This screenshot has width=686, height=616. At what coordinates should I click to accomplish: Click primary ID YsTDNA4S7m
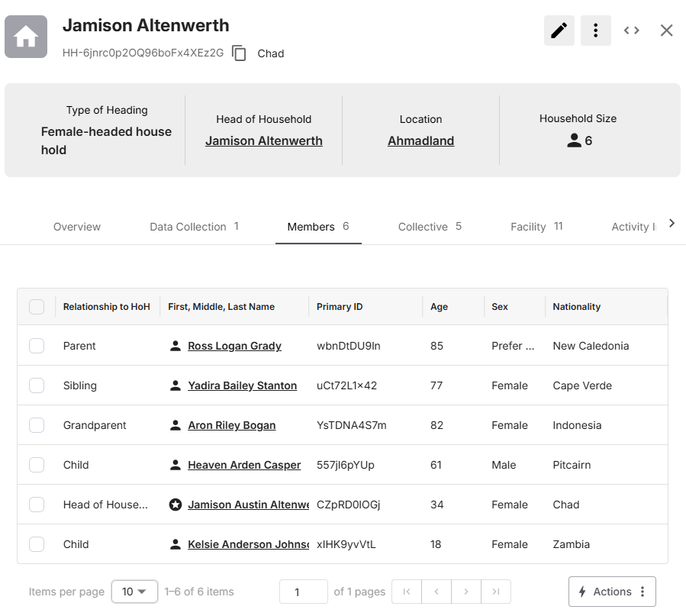351,425
